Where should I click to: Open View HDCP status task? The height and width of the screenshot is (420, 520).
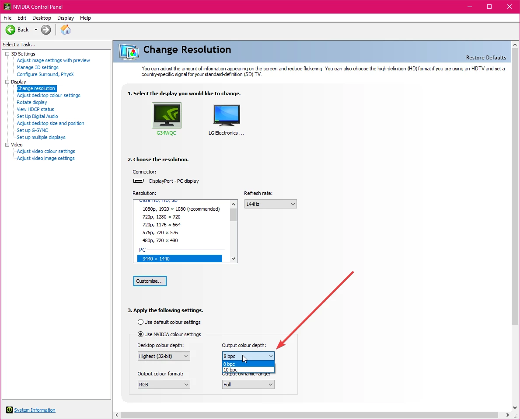(35, 109)
